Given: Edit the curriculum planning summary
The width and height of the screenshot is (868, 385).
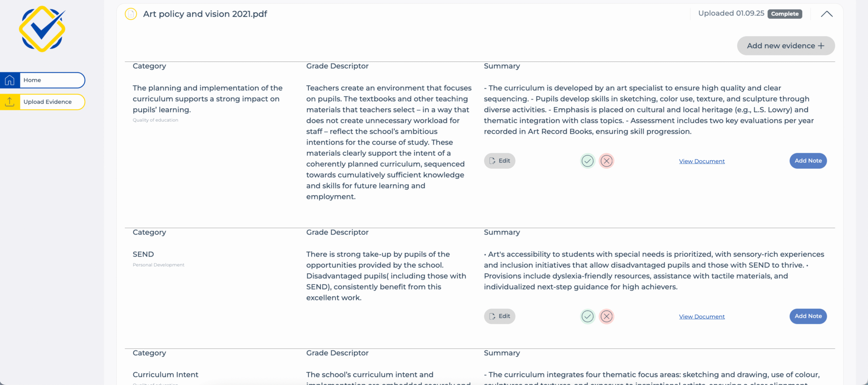Looking at the screenshot, I should (x=499, y=161).
